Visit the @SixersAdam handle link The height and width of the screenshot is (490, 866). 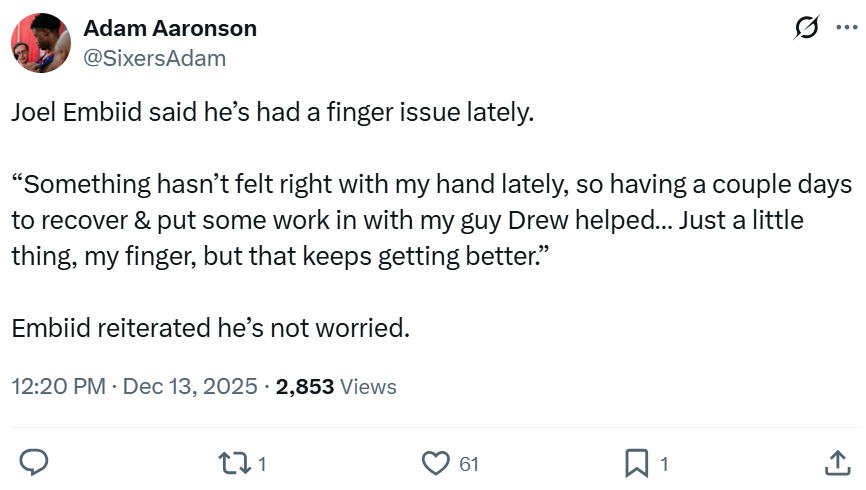click(x=155, y=58)
